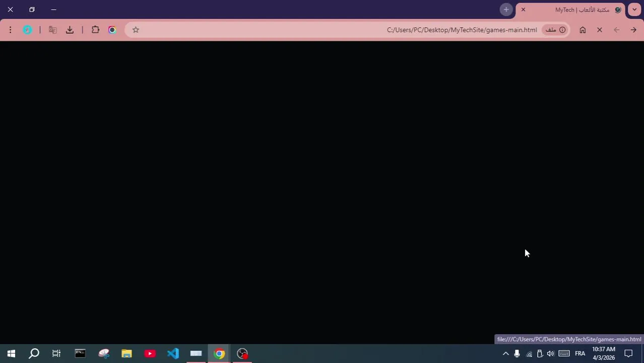Screen dimensions: 644x363
Task: Open the clock showing 10:37 AM
Action: click(x=603, y=353)
